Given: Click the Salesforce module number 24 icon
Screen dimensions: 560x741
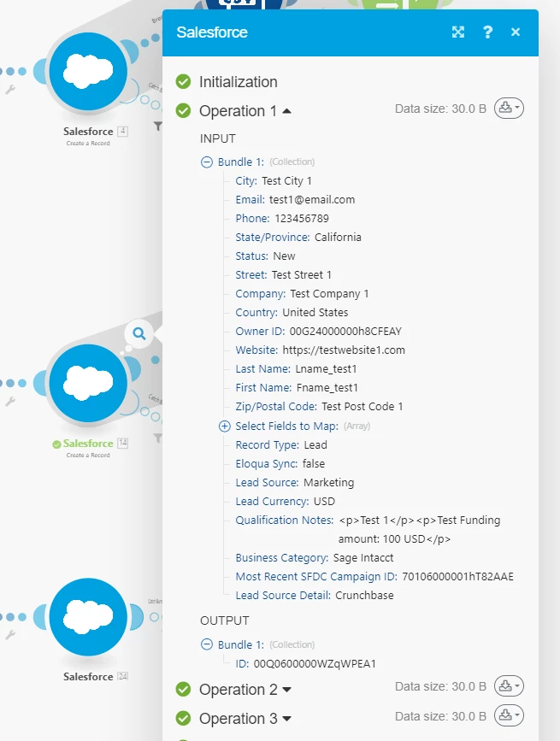Looking at the screenshot, I should (88, 617).
